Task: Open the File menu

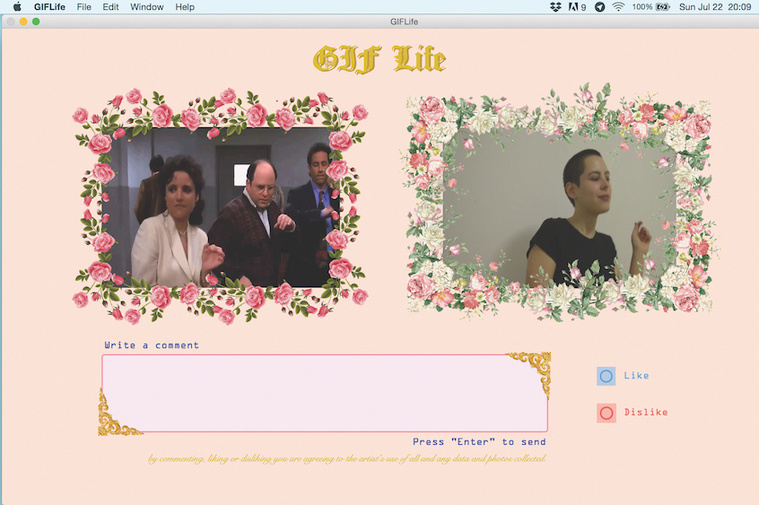Action: 84,7
